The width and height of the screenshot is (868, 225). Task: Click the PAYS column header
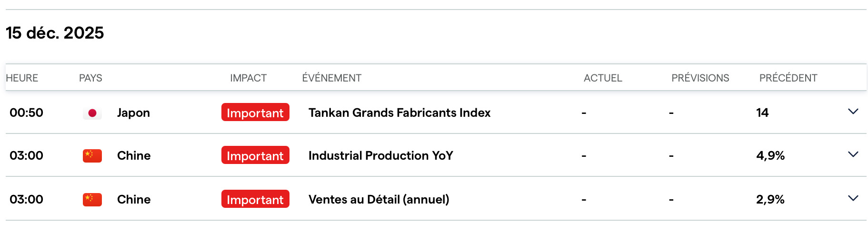coord(90,78)
